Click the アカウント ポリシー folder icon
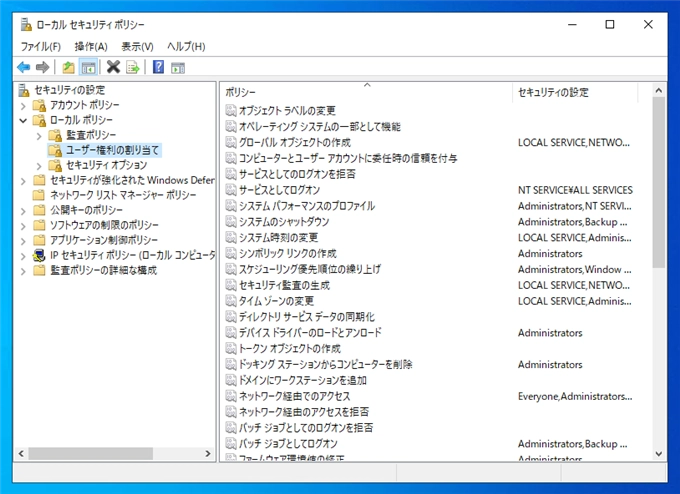The image size is (680, 494). pyautogui.click(x=39, y=105)
